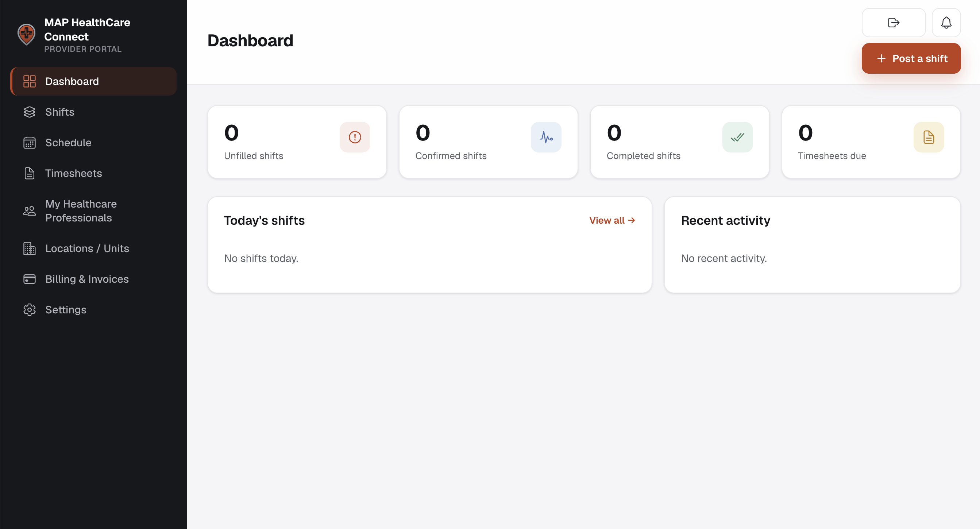The image size is (980, 529).
Task: Navigate to Timesheets
Action: [93, 173]
